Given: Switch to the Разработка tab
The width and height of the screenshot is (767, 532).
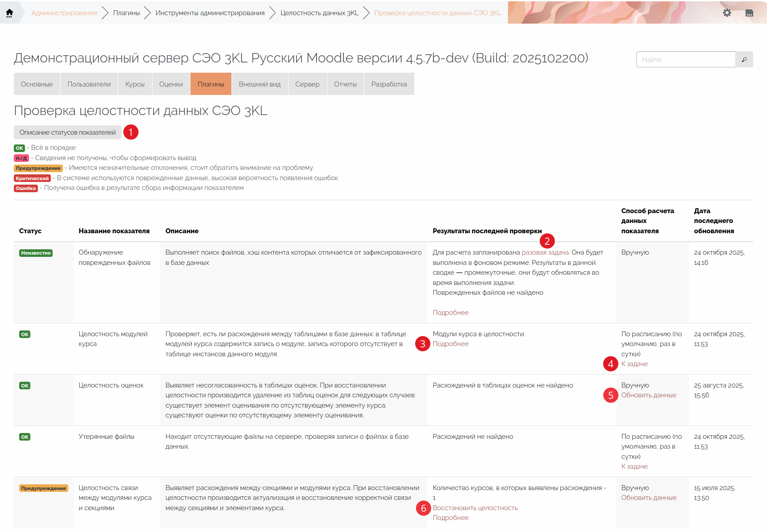Looking at the screenshot, I should [x=389, y=84].
